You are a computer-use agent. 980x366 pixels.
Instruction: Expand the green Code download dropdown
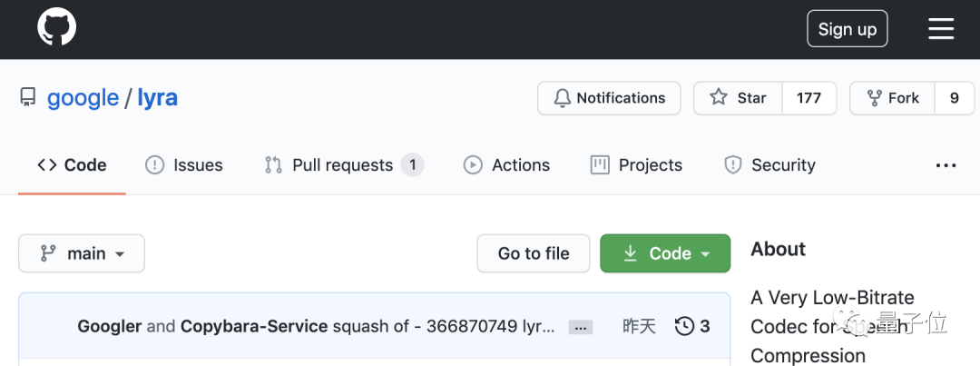(665, 253)
